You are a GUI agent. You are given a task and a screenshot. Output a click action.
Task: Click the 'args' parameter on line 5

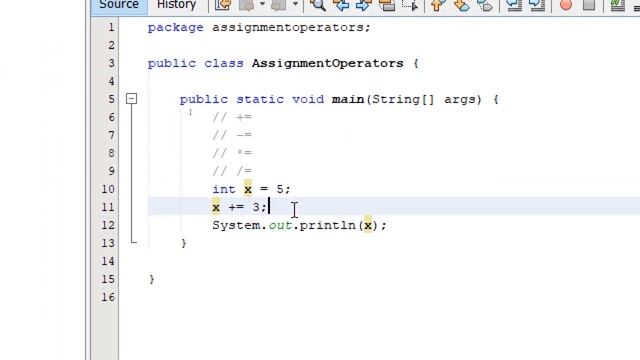pos(460,99)
